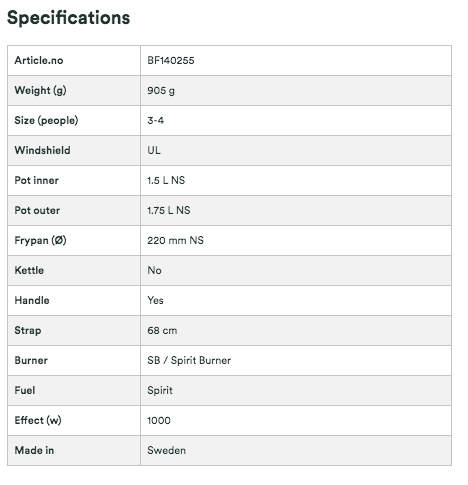The image size is (468, 485).
Task: Select the article number BF140255
Action: tap(171, 60)
